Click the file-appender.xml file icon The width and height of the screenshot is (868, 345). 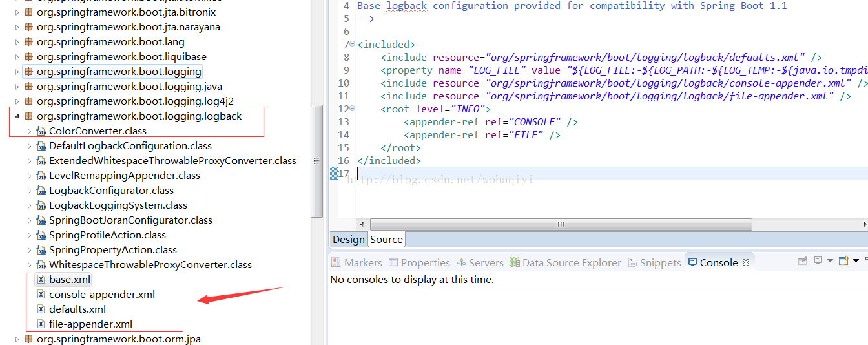coord(41,324)
